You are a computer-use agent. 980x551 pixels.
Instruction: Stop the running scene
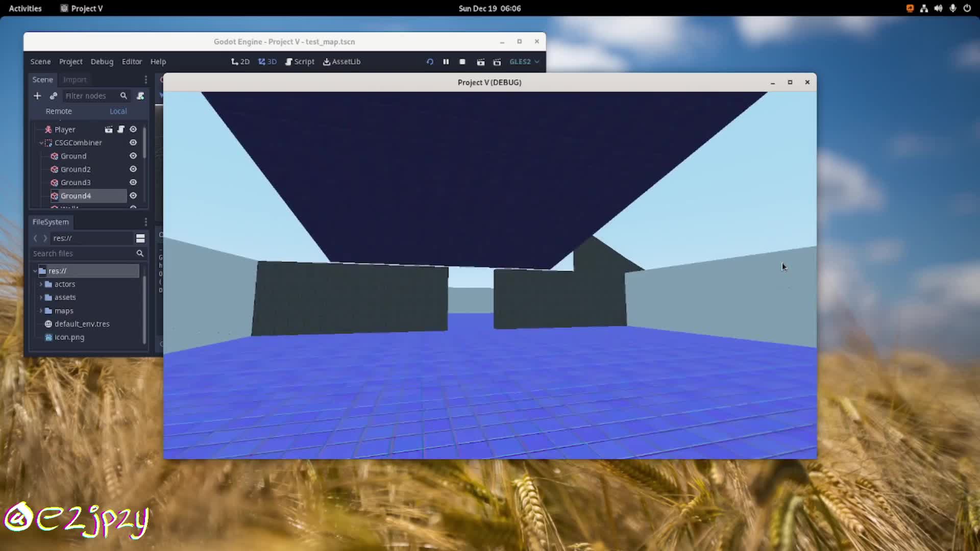coord(462,61)
